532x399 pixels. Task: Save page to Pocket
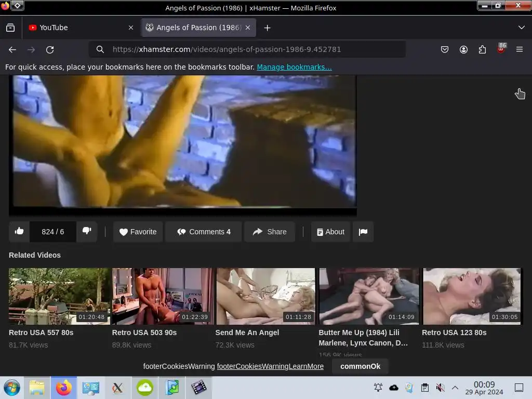point(445,49)
